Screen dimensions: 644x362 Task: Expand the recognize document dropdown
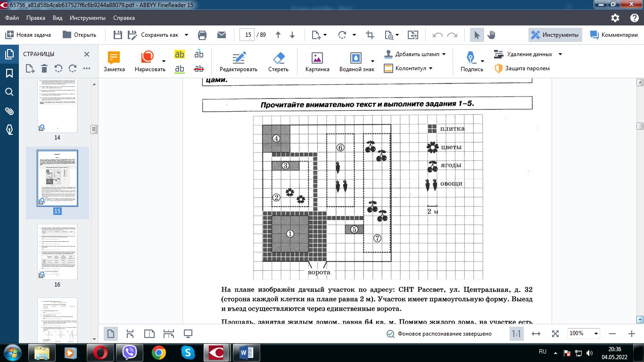click(397, 35)
